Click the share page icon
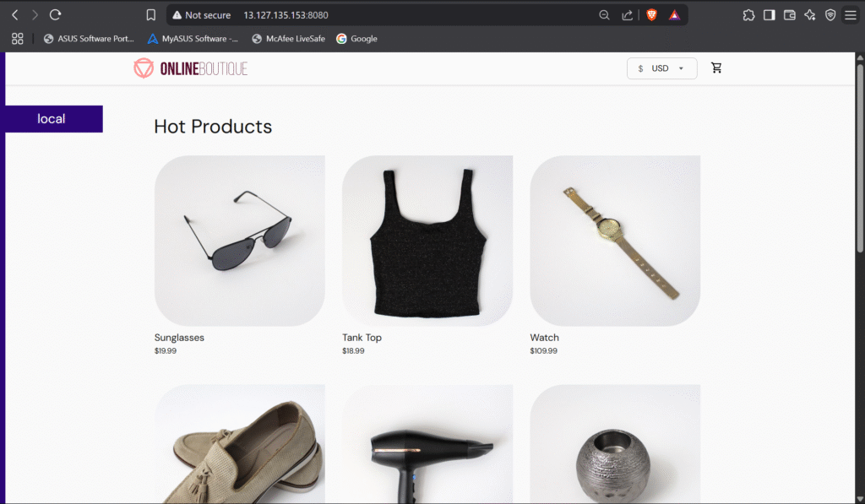This screenshot has width=865, height=504. 628,15
